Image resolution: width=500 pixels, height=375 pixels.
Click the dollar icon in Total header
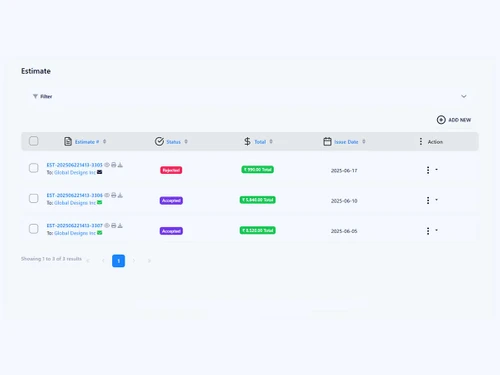tap(247, 141)
